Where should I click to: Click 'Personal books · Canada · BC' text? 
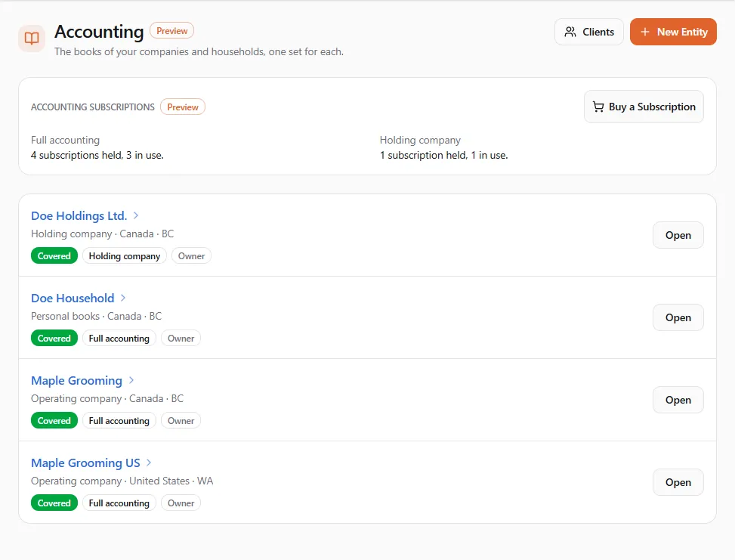tap(96, 316)
